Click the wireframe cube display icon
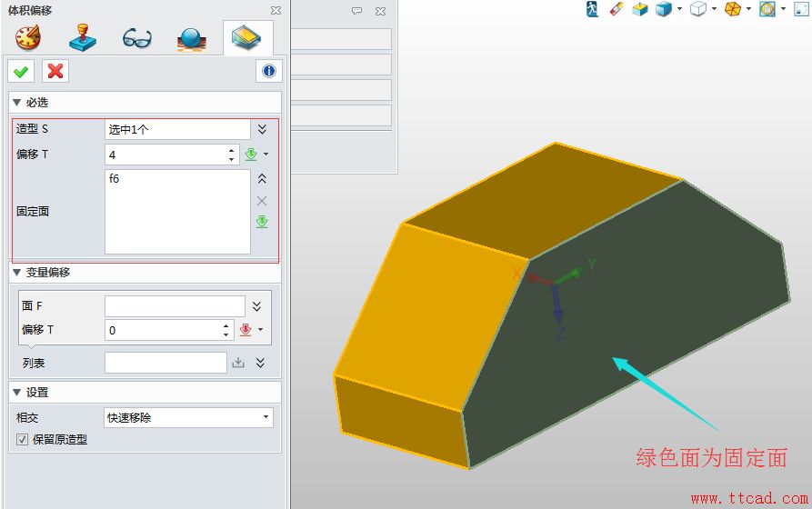Viewport: 812px width, 509px height. (698, 9)
